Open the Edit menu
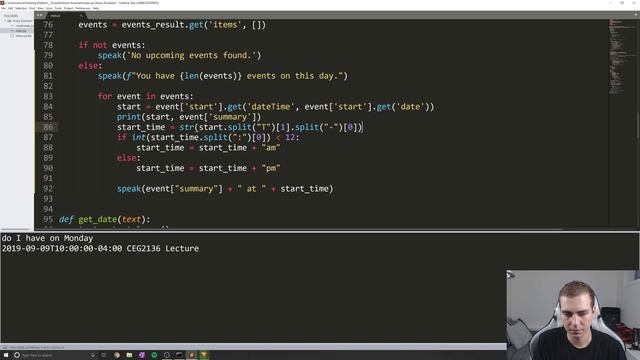This screenshot has height=360, width=640. pyautogui.click(x=10, y=8)
